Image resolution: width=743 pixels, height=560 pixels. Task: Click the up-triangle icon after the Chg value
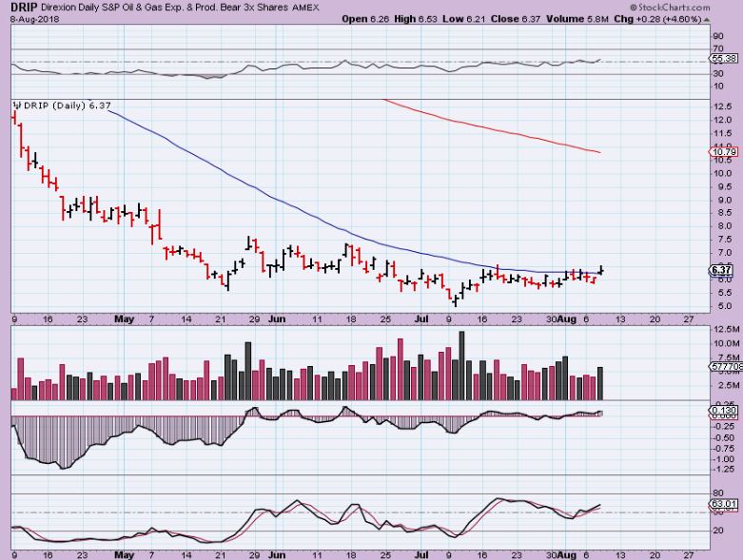coord(707,20)
